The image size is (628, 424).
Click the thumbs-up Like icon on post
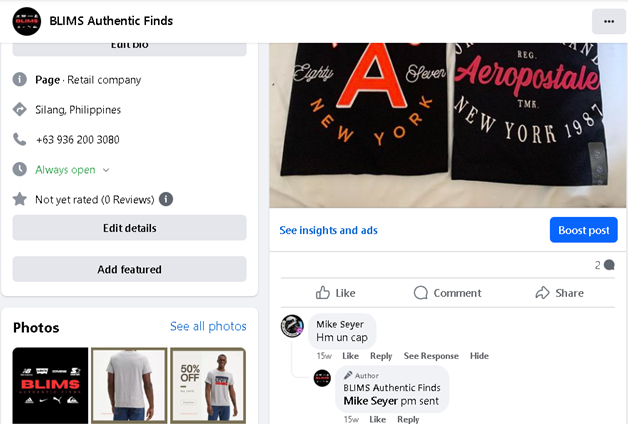323,293
